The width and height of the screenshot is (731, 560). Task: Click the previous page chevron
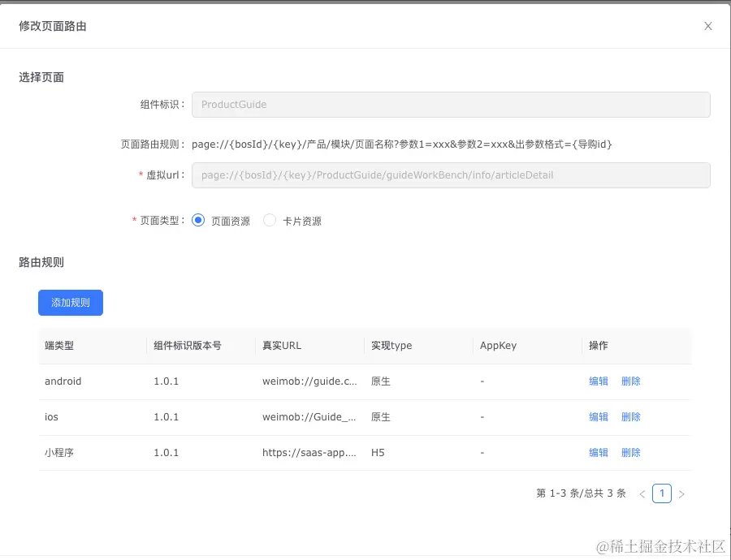tap(642, 493)
